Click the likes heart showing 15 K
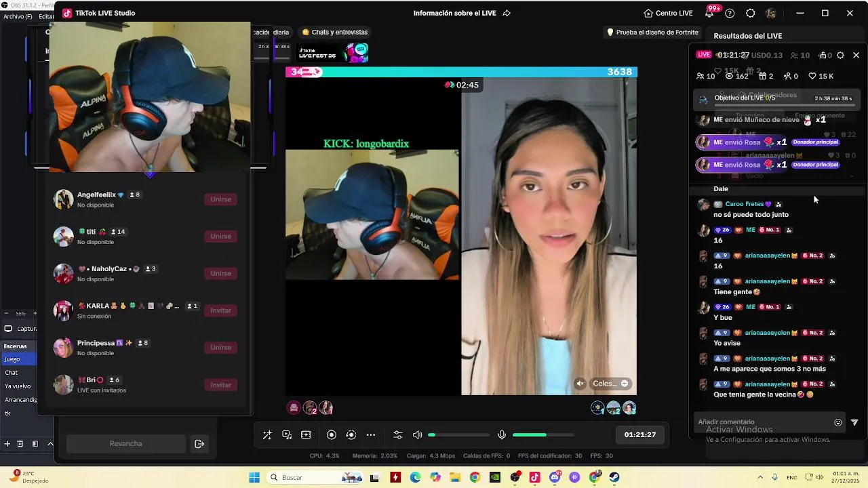This screenshot has width=868, height=488. [821, 76]
